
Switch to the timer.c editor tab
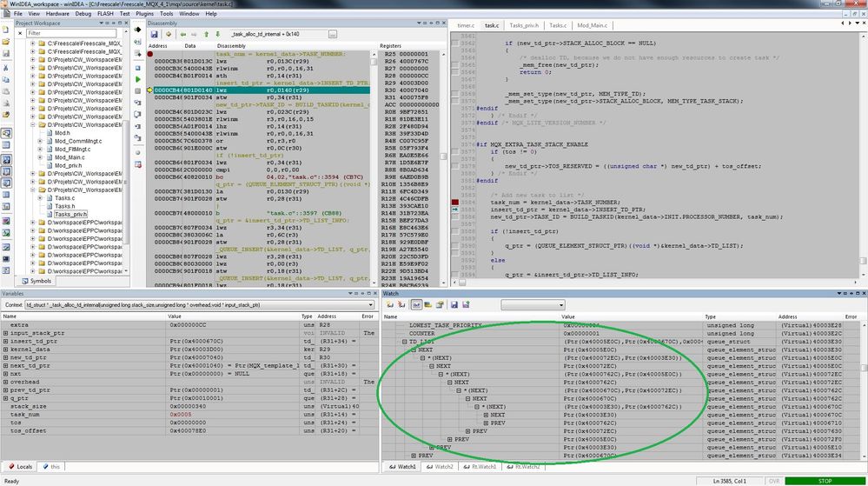click(x=466, y=25)
